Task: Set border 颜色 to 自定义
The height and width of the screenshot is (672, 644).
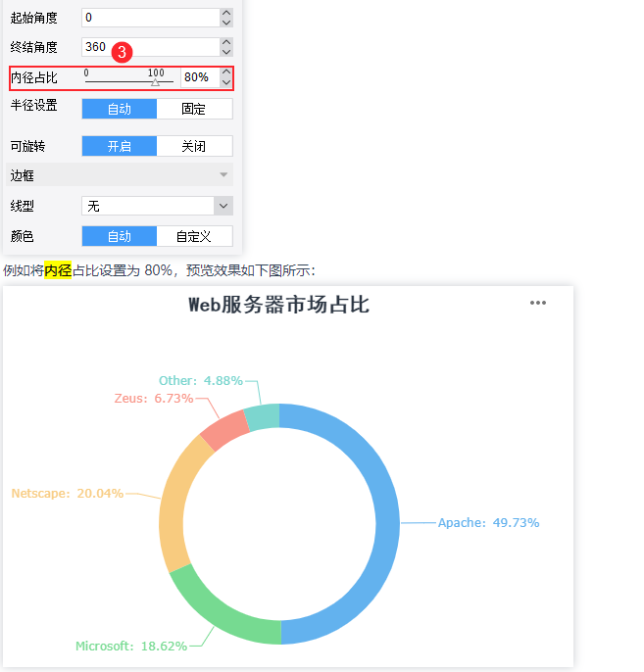Action: [194, 236]
